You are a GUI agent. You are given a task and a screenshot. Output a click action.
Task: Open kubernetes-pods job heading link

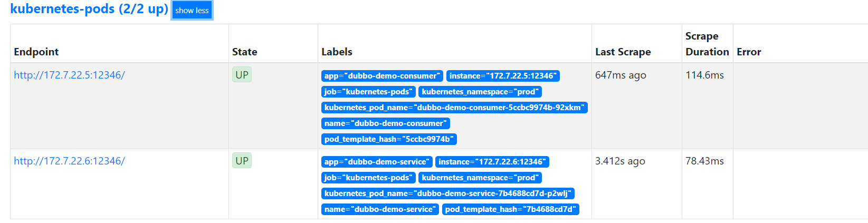[89, 9]
